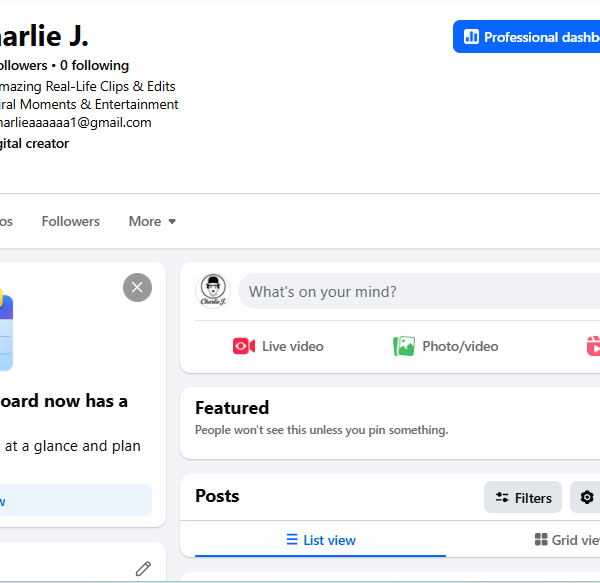The image size is (600, 583).
Task: Click 'People won't see this unless you pin something'
Action: 321,430
